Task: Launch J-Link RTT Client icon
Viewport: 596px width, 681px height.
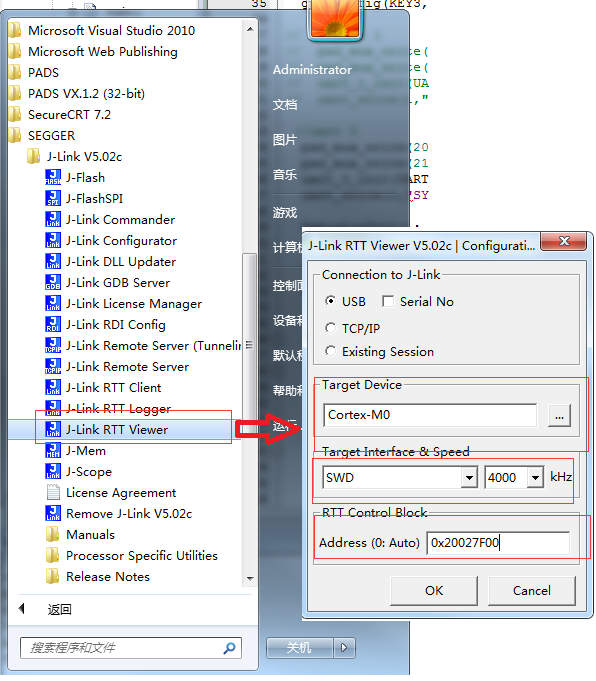Action: pos(53,387)
